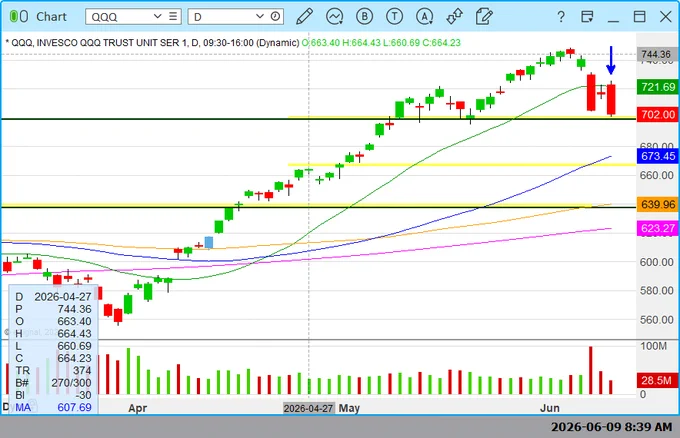Screen dimensions: 680x438
Task: Click the magenta 623.27 moving average label
Action: coord(658,228)
